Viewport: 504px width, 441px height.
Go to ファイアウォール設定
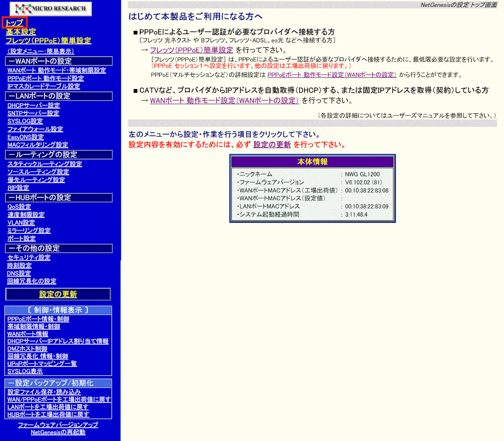35,129
